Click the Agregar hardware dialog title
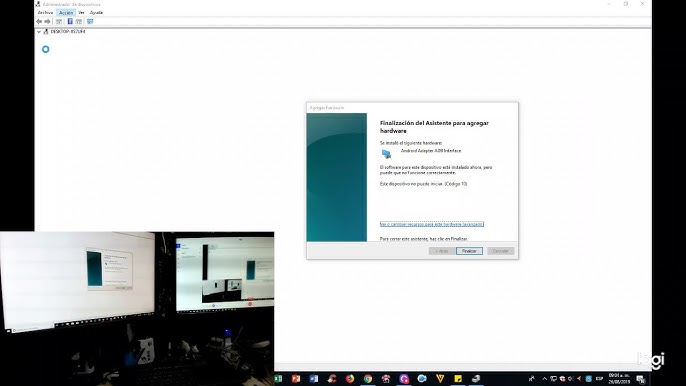This screenshot has height=386, width=686. [327, 108]
